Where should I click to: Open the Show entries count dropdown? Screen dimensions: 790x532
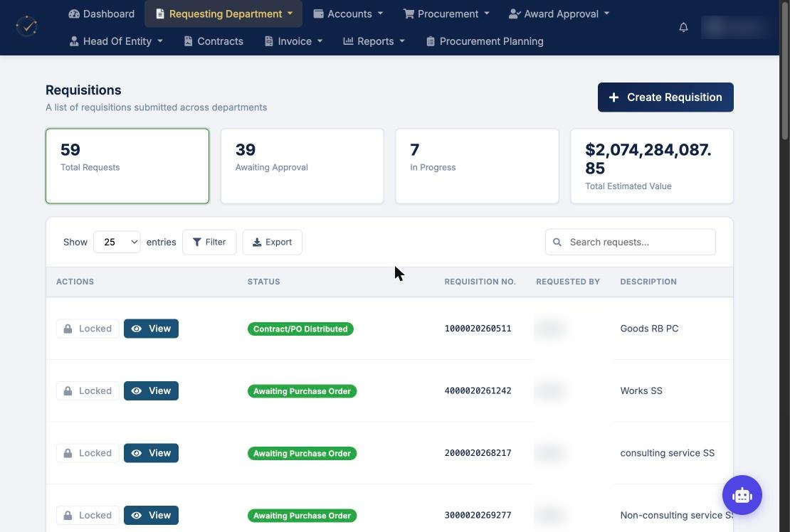(x=117, y=242)
